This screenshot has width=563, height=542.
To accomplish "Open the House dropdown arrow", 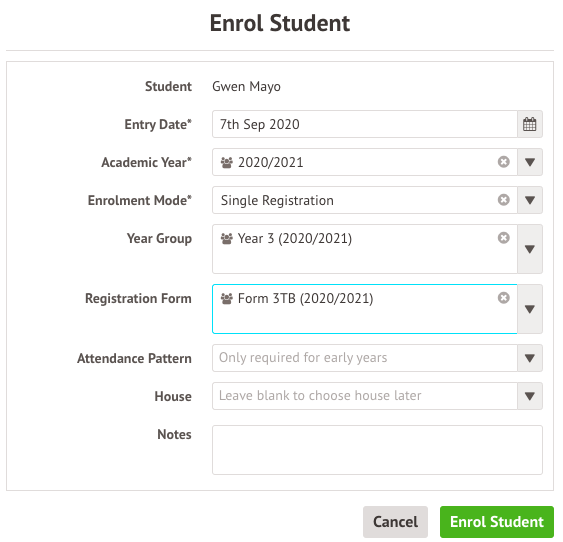I will pyautogui.click(x=530, y=396).
